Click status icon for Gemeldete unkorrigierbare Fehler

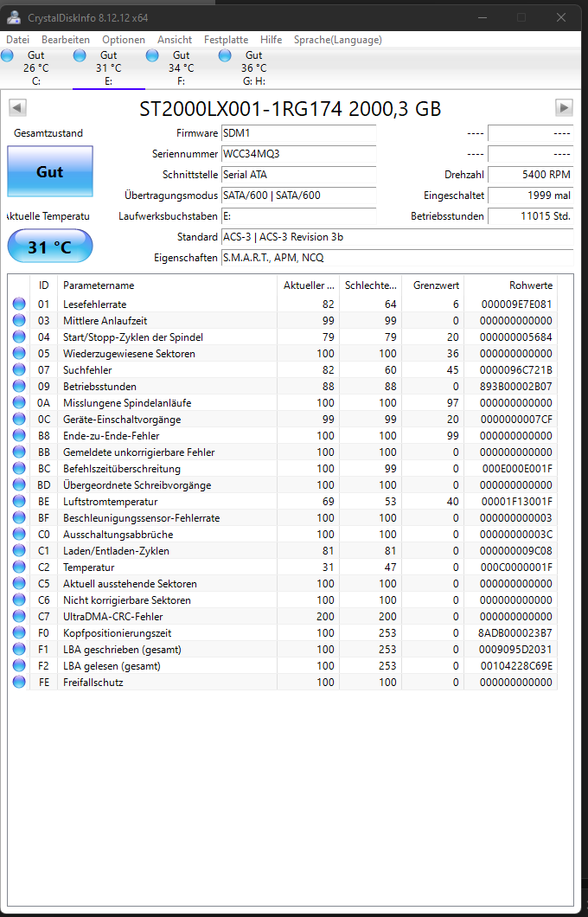(x=19, y=452)
